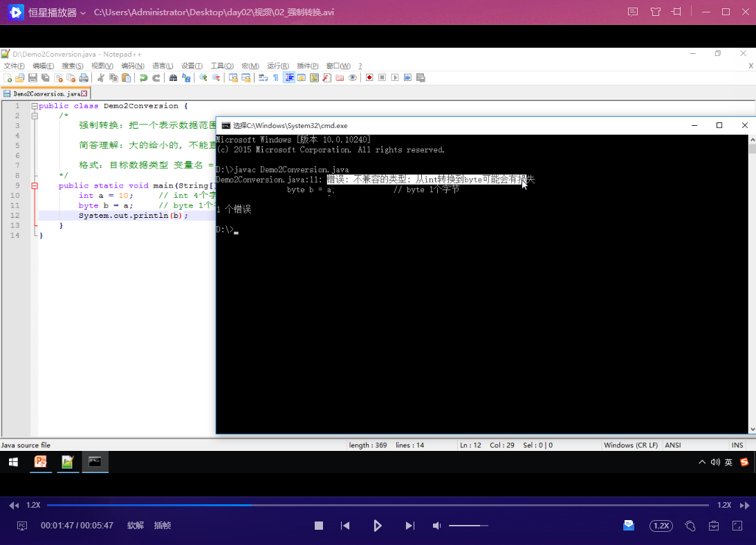Save the current document in Notepad++
This screenshot has height=545, width=756.
pos(32,77)
